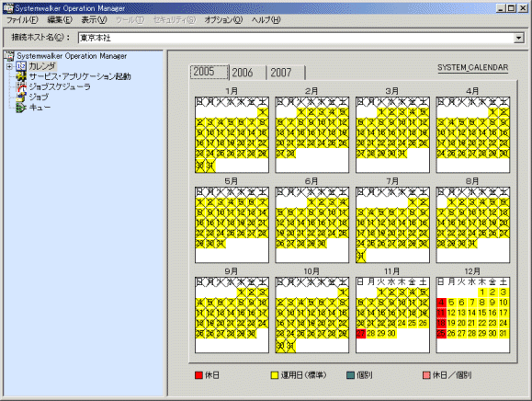Open the 表示(V) menu
This screenshot has width=532, height=401.
coord(94,20)
